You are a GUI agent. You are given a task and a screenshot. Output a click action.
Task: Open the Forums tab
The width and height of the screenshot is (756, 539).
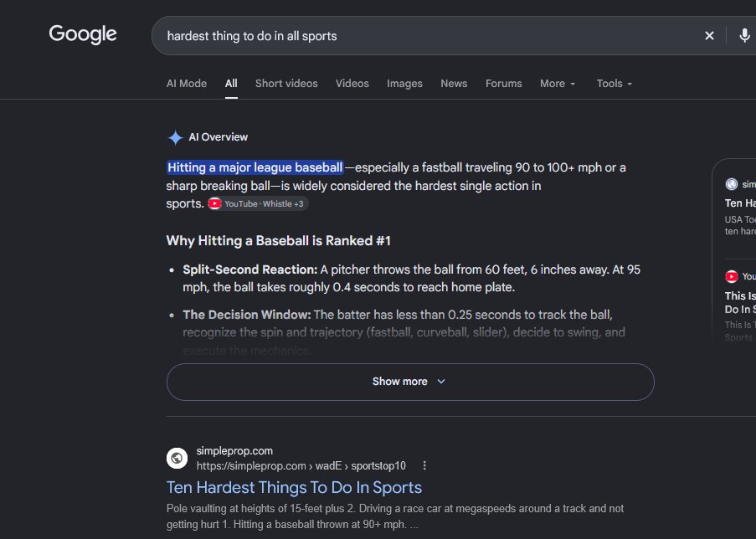click(503, 84)
